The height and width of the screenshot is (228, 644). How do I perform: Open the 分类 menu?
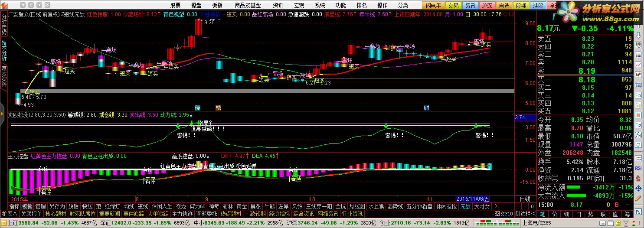pyautogui.click(x=403, y=5)
